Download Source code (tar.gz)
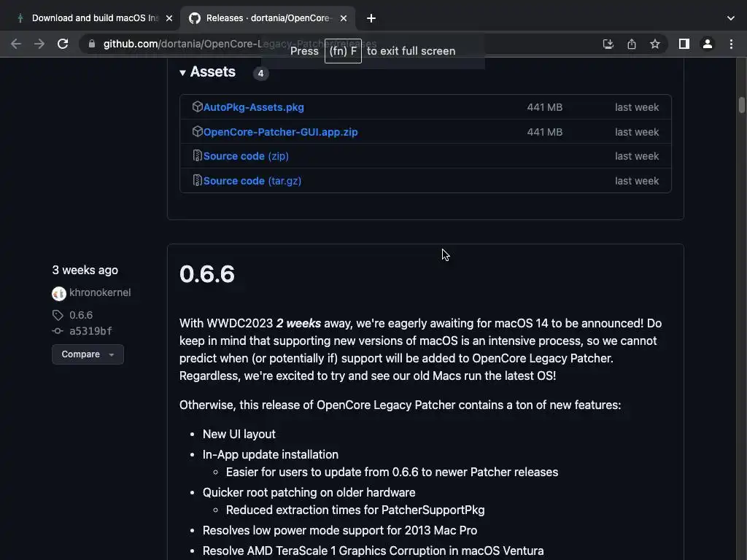The image size is (747, 560). click(x=252, y=181)
